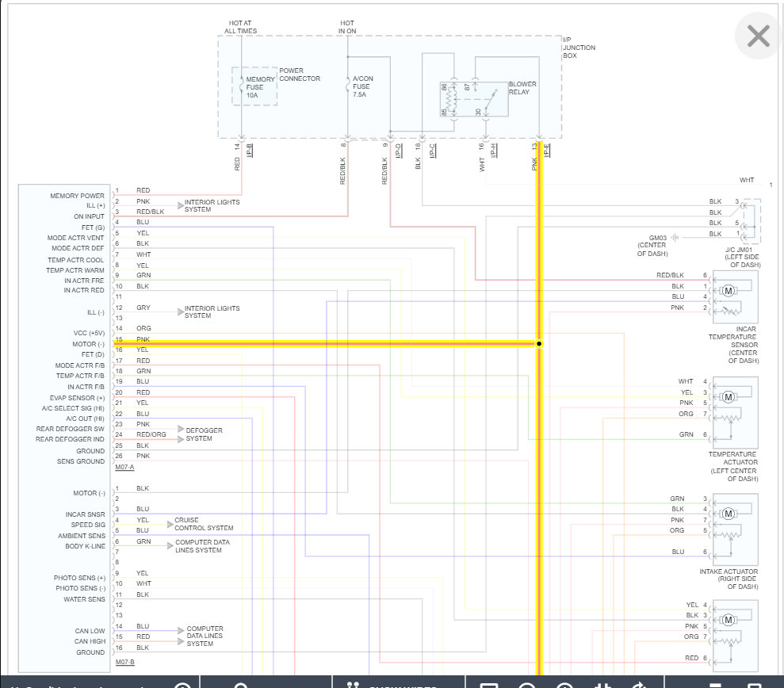This screenshot has width=784, height=688.
Task: Open the I/P-H connector reference
Action: coord(493,151)
